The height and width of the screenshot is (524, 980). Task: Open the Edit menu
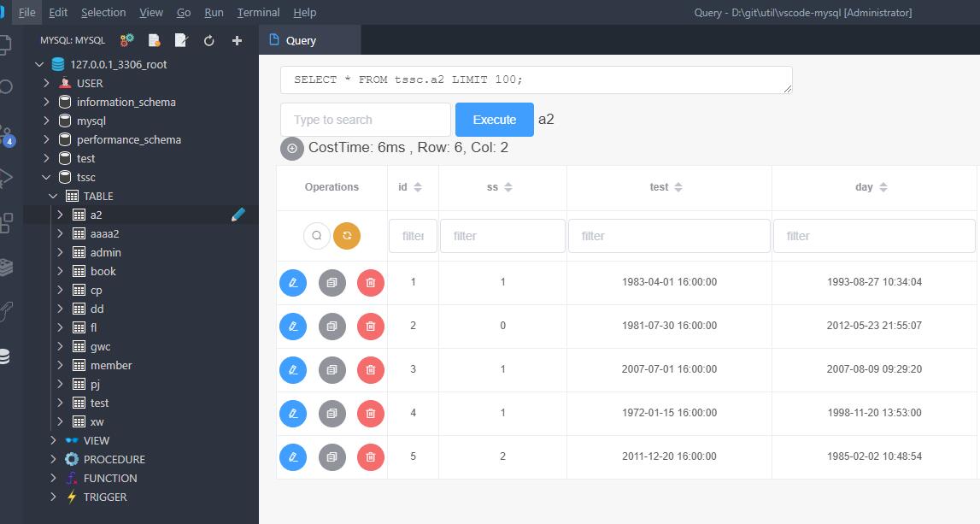click(58, 13)
